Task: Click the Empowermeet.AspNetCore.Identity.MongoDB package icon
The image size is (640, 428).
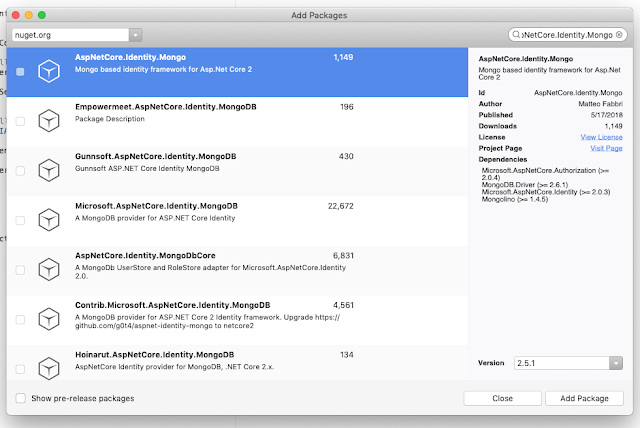Action: click(47, 121)
